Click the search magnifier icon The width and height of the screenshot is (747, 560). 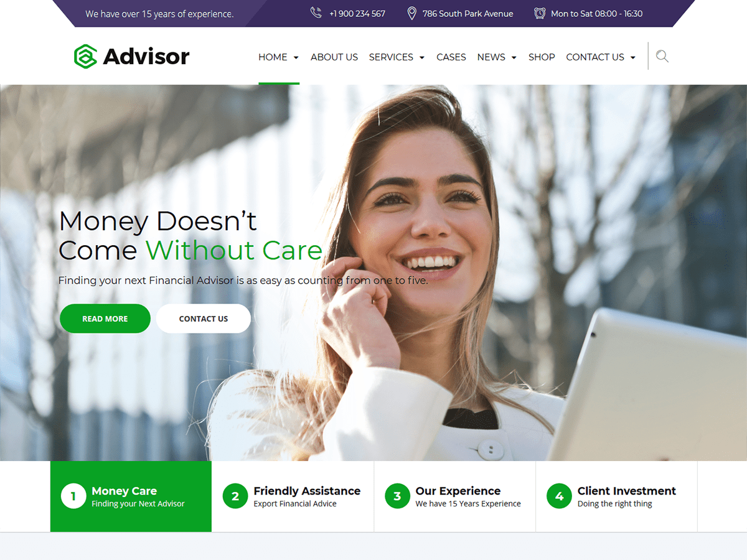point(662,57)
